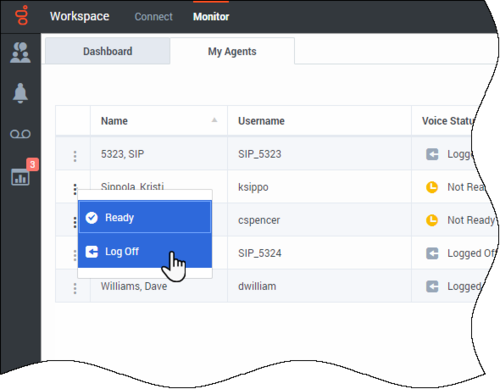
Task: Open the notifications bell icon
Action: click(20, 93)
